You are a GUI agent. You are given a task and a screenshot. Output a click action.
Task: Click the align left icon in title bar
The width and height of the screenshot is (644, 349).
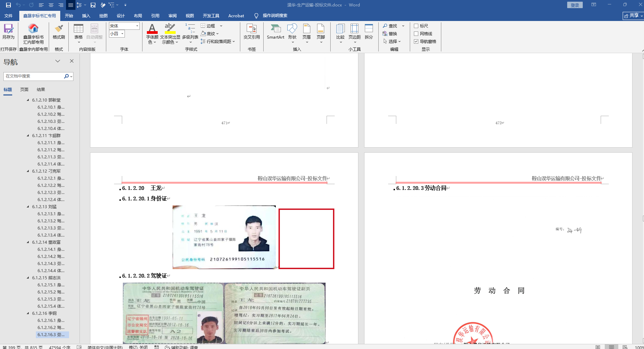pos(41,5)
